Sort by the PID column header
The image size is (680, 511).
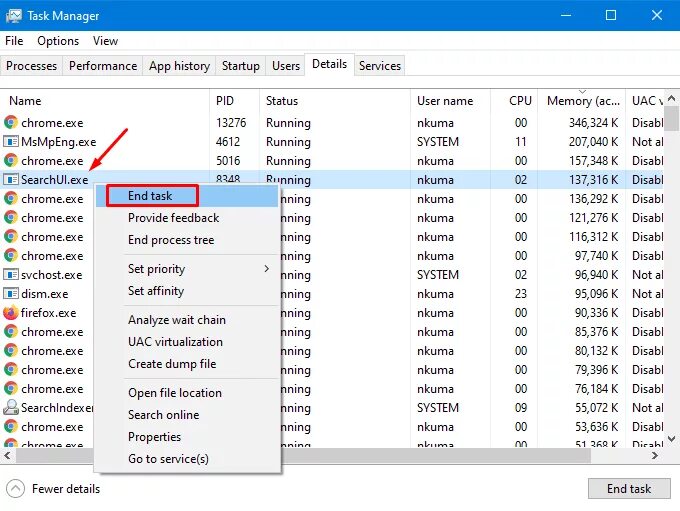[235, 101]
